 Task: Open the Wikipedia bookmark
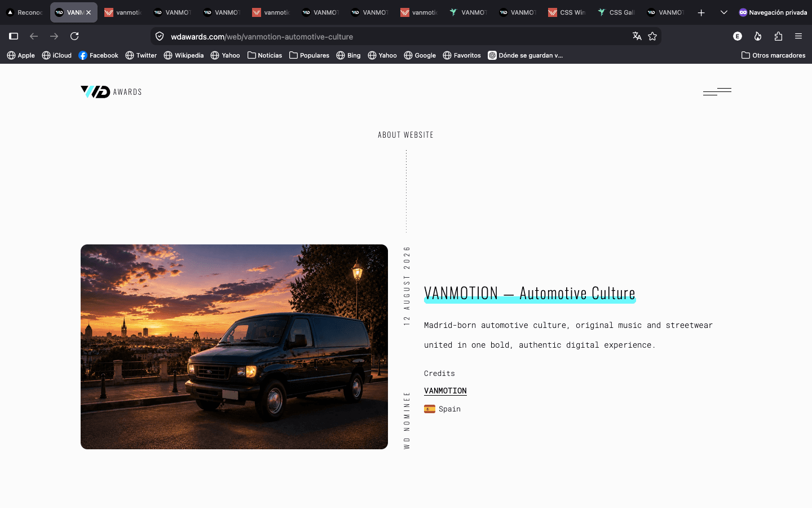click(x=184, y=55)
